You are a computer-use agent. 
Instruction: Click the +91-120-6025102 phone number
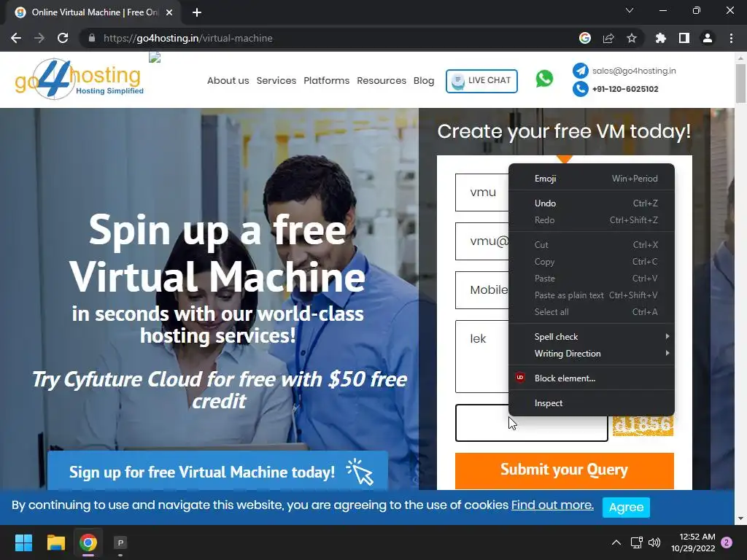(x=625, y=89)
